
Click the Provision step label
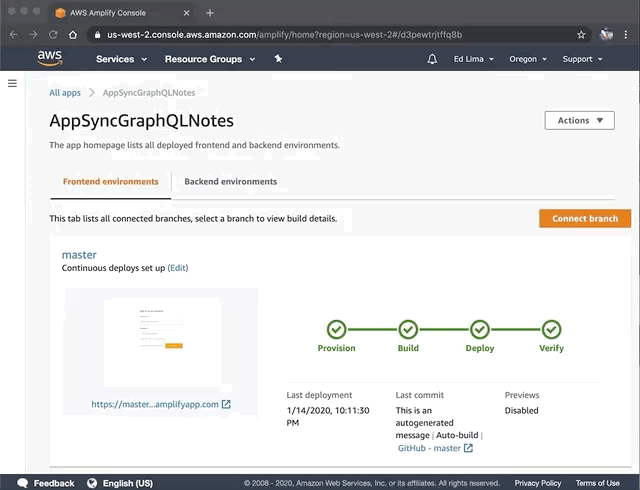tap(336, 348)
